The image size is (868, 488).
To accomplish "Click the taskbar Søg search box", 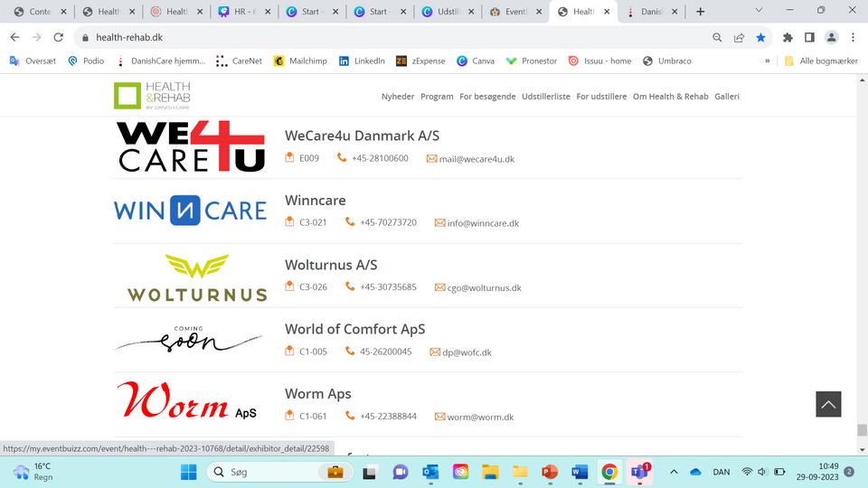I will click(279, 472).
